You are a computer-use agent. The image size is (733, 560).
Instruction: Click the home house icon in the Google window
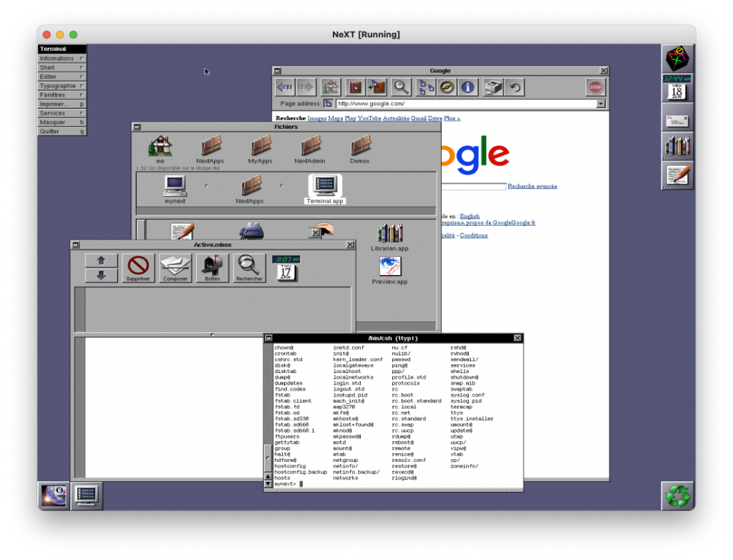click(x=330, y=86)
